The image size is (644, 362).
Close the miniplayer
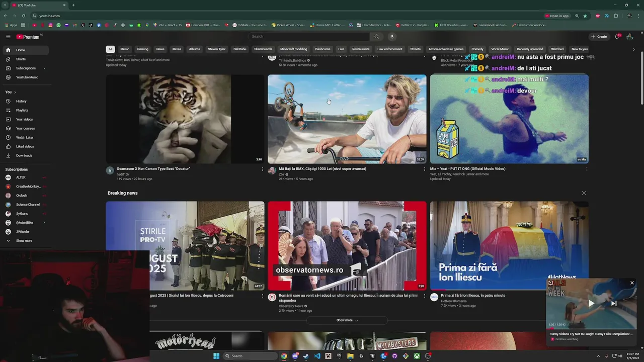pyautogui.click(x=632, y=283)
